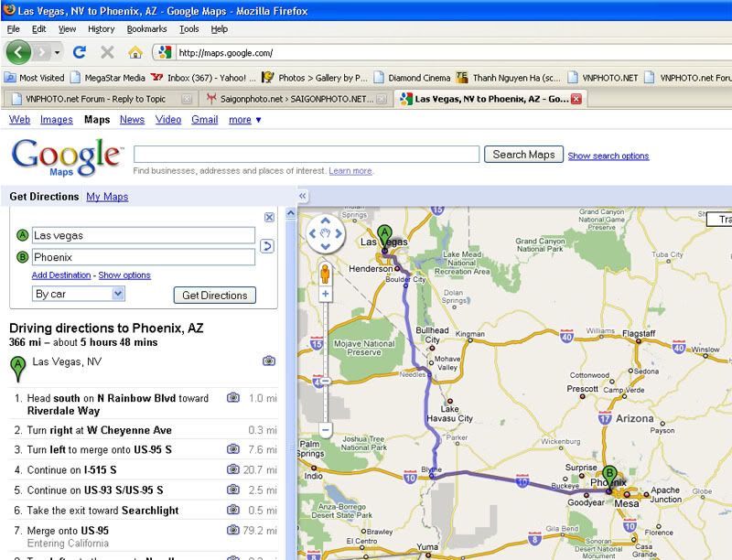Open the Photos > Gallery bookmark

tap(315, 78)
